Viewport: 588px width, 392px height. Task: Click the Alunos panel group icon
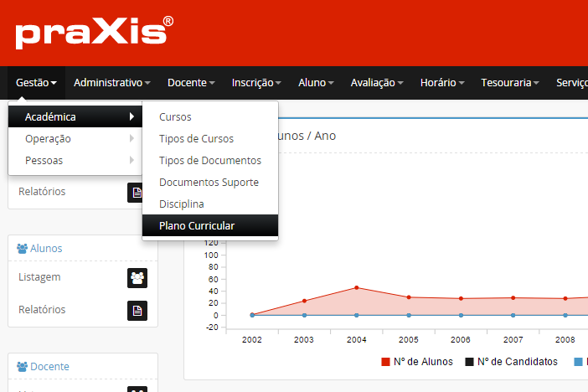tap(23, 249)
